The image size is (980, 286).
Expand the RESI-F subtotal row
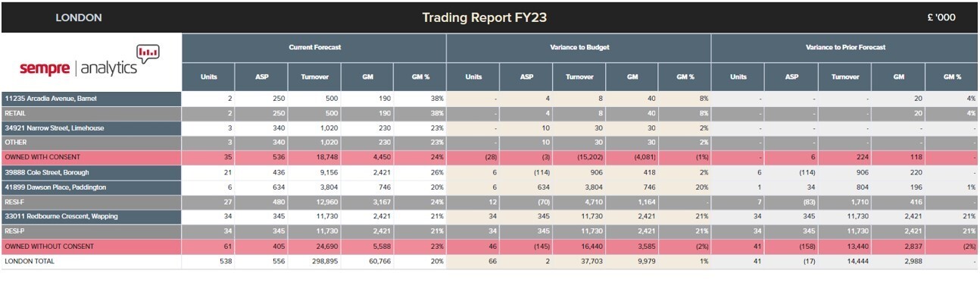click(488, 202)
